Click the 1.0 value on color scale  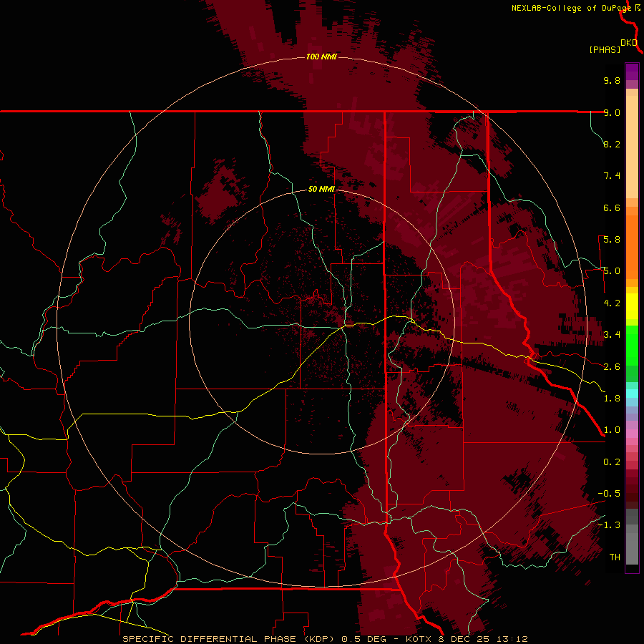612,430
